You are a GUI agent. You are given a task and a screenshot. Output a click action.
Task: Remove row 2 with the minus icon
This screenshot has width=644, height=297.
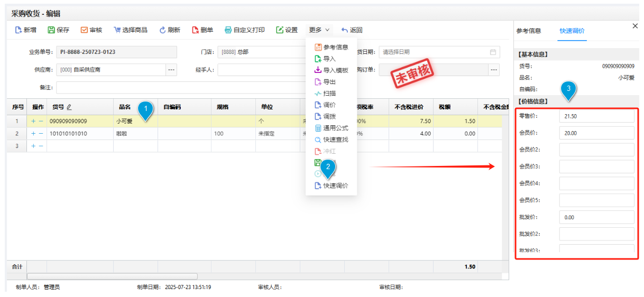coord(41,134)
